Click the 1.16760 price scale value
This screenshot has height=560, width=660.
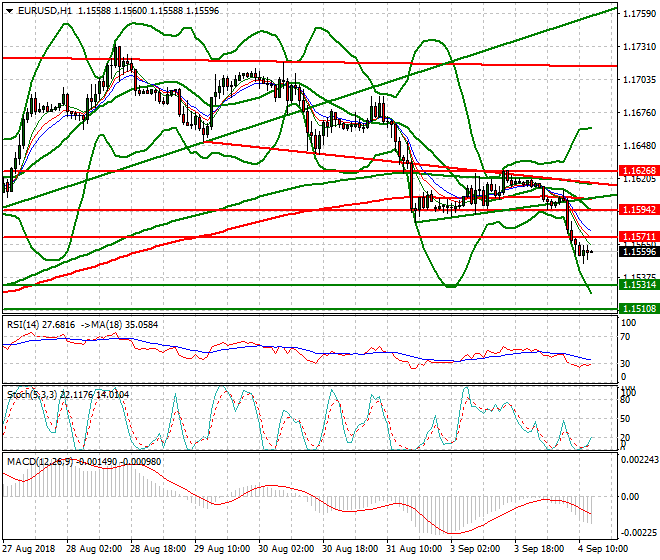[639, 112]
